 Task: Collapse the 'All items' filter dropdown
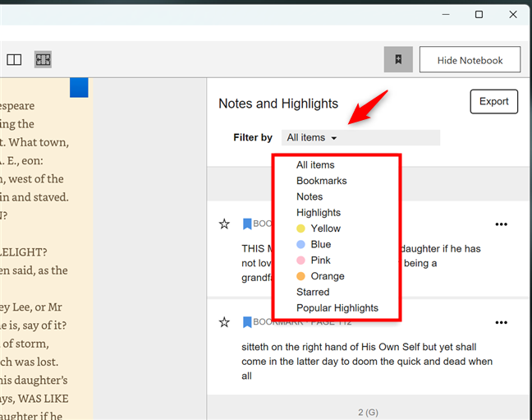(312, 138)
